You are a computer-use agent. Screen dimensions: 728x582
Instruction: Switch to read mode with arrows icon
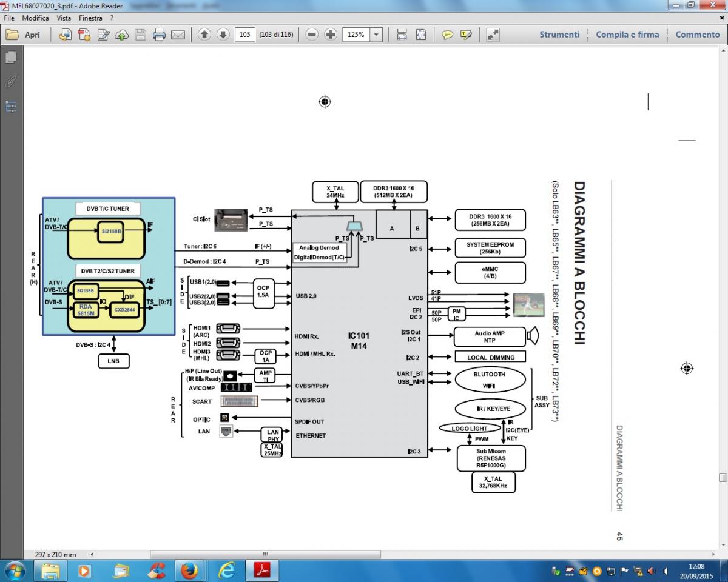coord(493,35)
